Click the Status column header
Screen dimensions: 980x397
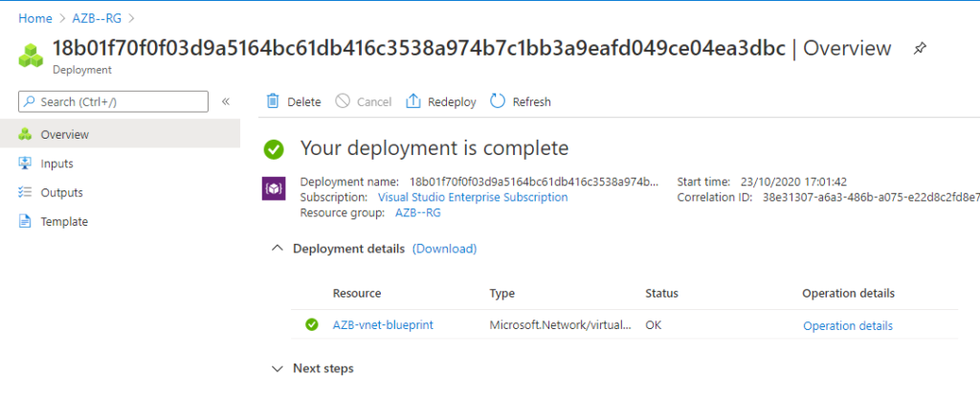point(662,294)
